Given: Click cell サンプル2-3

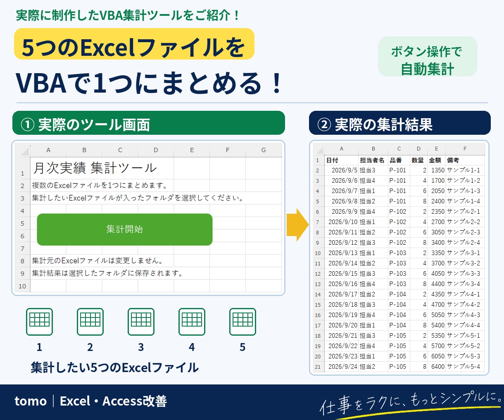Looking at the screenshot, I should coord(465,232).
